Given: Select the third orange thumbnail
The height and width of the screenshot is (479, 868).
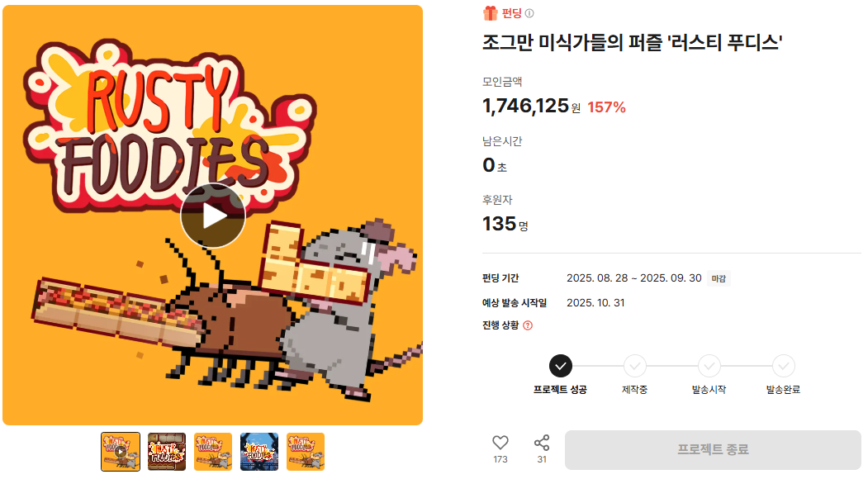Looking at the screenshot, I should [213, 452].
